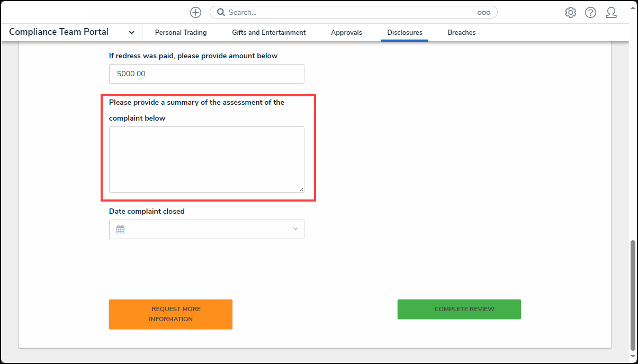638x364 pixels.
Task: Open the help question mark icon
Action: click(x=590, y=12)
